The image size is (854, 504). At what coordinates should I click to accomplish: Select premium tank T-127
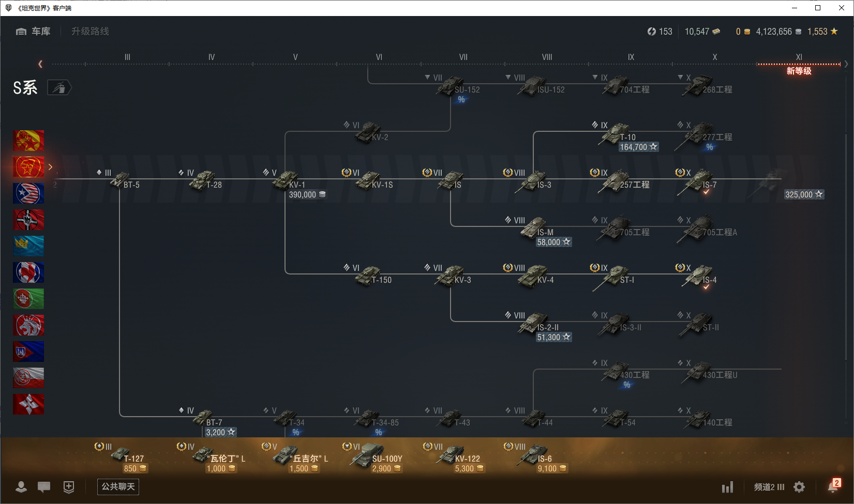(122, 457)
